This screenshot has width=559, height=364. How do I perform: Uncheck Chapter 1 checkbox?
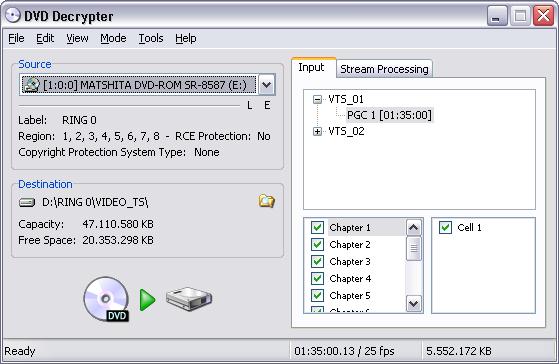click(317, 227)
